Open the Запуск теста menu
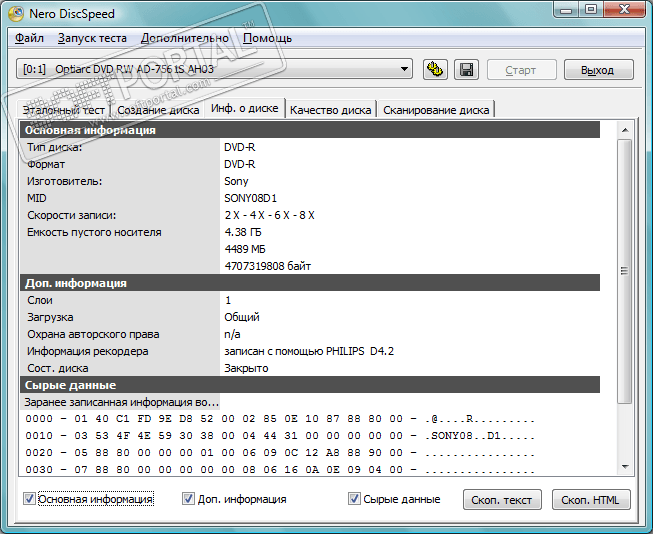This screenshot has width=653, height=534. [x=92, y=38]
